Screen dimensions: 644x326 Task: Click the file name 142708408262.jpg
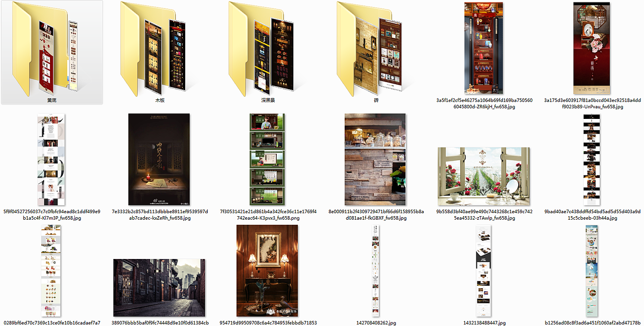[376, 322]
